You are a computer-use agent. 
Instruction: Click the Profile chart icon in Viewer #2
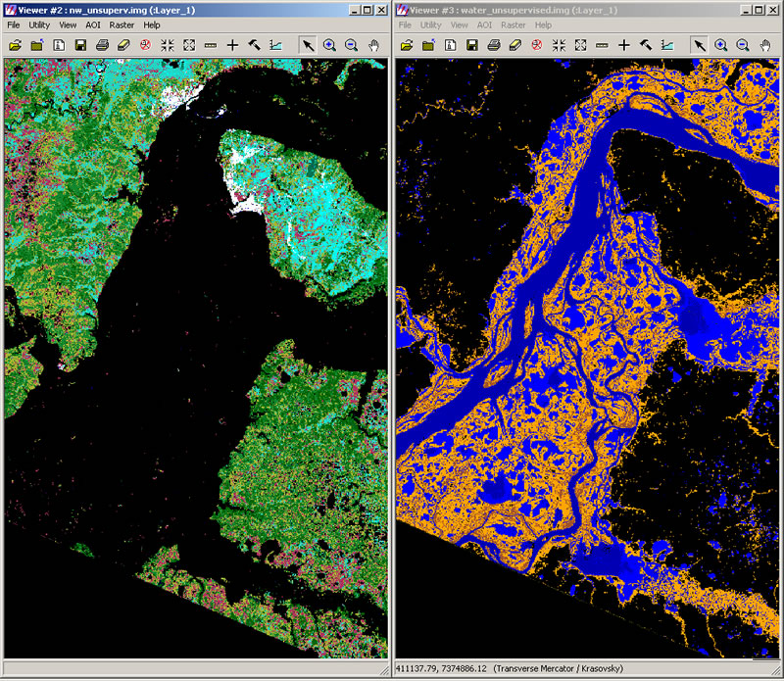pyautogui.click(x=275, y=45)
